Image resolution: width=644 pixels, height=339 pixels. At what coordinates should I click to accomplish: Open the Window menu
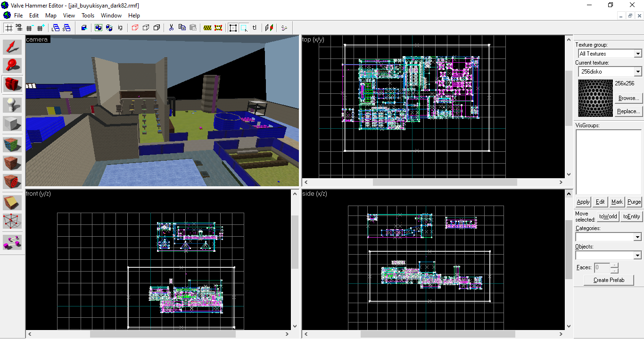[111, 16]
